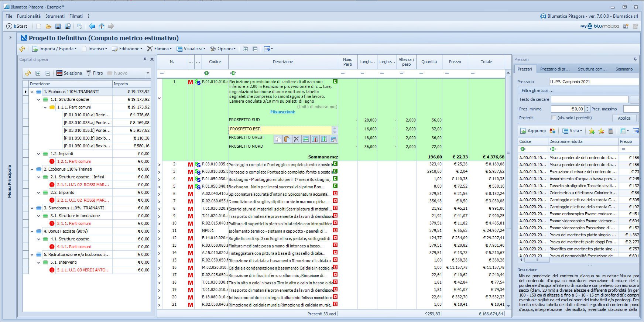The image size is (644, 322).
Task: Collapse the '1.1. Strutture opache' tree node
Action: (38, 99)
